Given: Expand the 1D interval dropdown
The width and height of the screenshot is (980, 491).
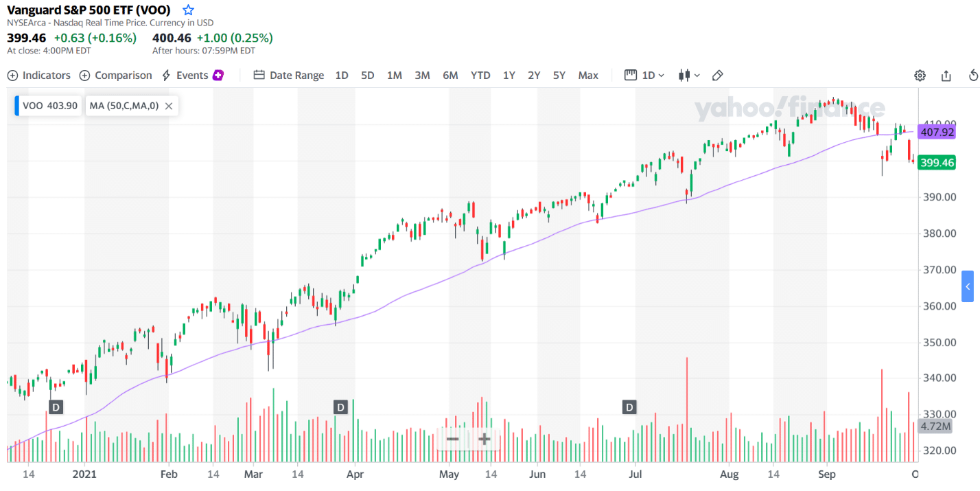Looking at the screenshot, I should tap(644, 75).
